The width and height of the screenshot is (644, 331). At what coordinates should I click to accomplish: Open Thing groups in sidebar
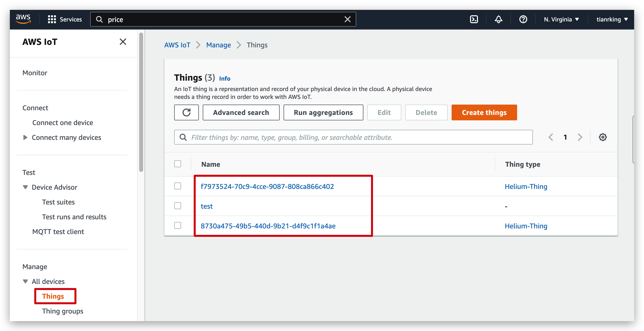(x=63, y=311)
